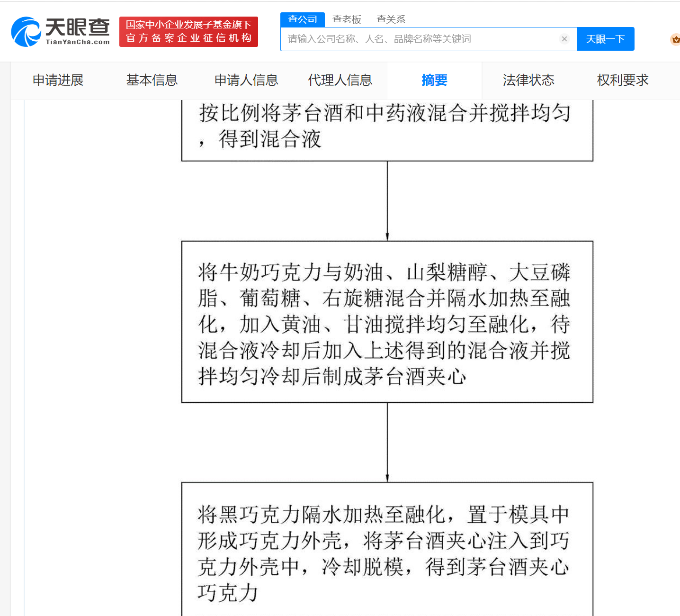
Task: Click the crown VIP icon
Action: click(675, 39)
